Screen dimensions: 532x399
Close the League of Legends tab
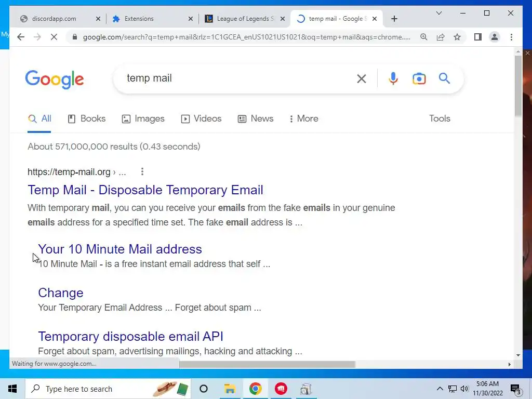pos(282,19)
